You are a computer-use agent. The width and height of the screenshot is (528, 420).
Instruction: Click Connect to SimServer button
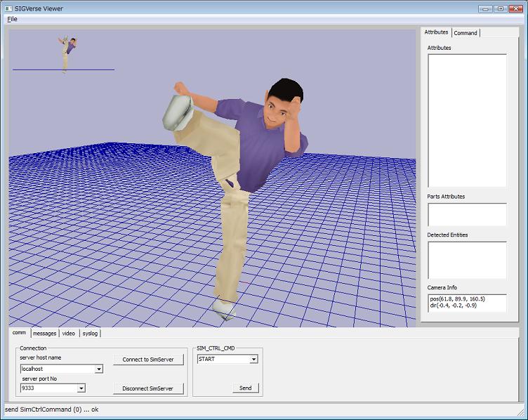click(148, 360)
